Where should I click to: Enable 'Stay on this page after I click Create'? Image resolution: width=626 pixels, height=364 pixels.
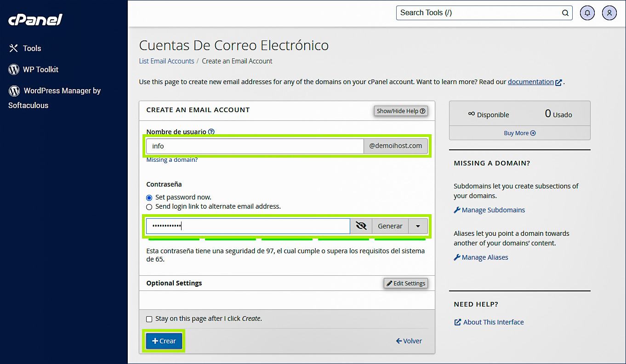click(149, 318)
